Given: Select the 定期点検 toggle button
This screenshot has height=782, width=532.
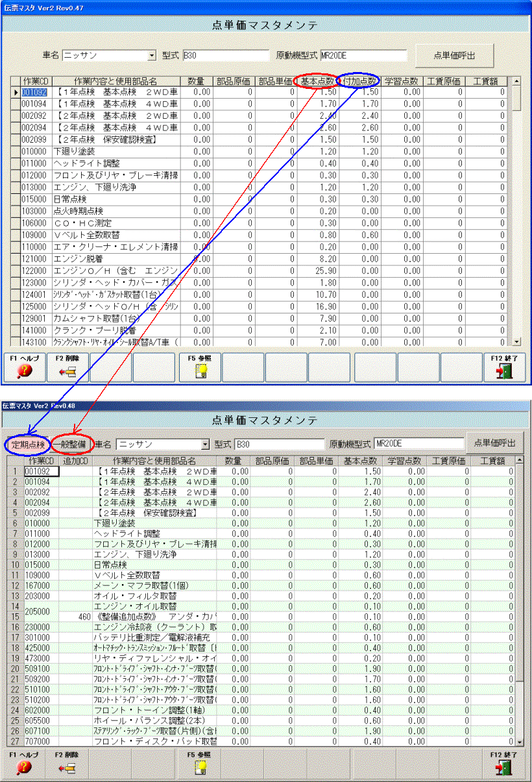Looking at the screenshot, I should (27, 445).
